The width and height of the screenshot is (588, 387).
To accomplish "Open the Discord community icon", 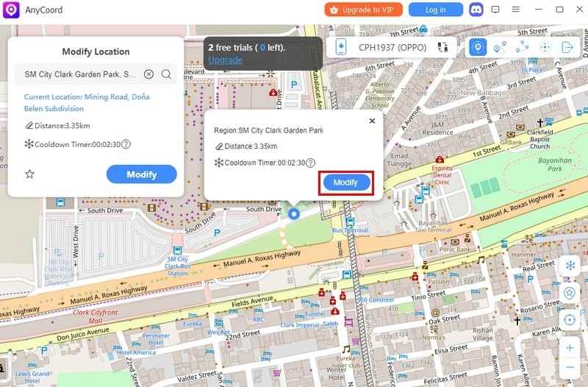I will pyautogui.click(x=476, y=10).
